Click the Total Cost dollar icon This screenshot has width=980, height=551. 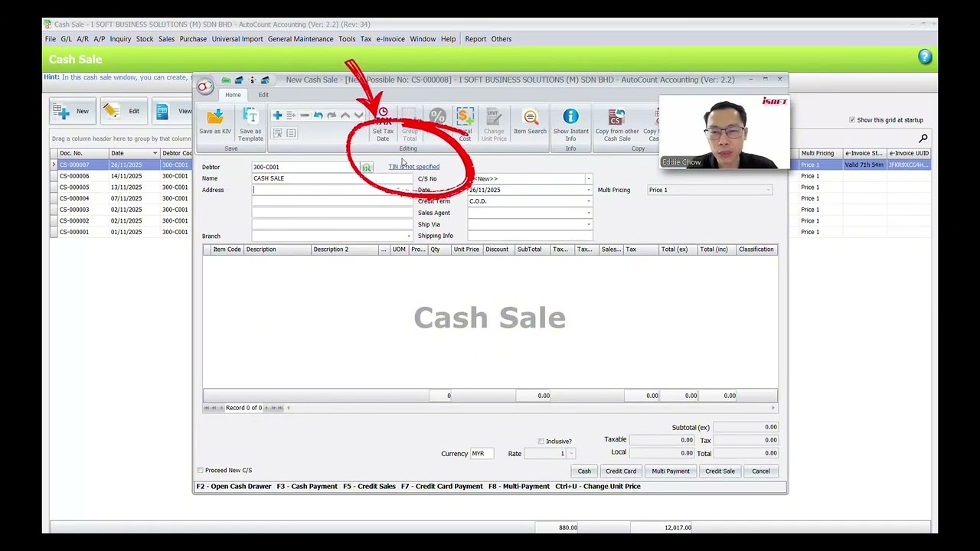tap(465, 116)
